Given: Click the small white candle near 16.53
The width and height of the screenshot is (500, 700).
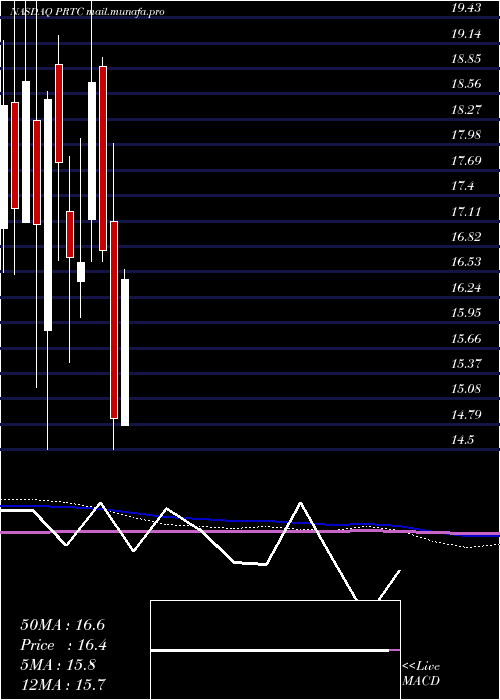Looking at the screenshot, I should tap(81, 272).
